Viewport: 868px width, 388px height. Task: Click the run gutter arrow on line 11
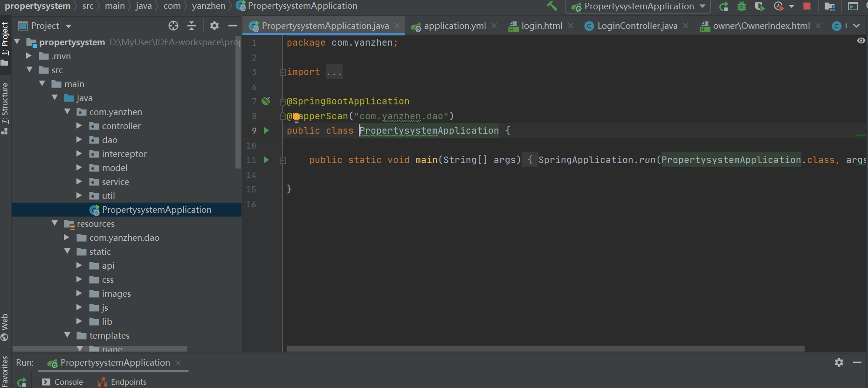coord(266,160)
